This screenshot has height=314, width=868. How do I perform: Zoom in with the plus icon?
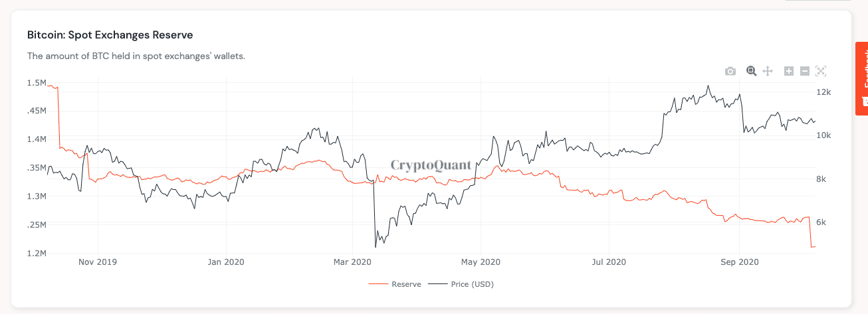click(x=789, y=71)
